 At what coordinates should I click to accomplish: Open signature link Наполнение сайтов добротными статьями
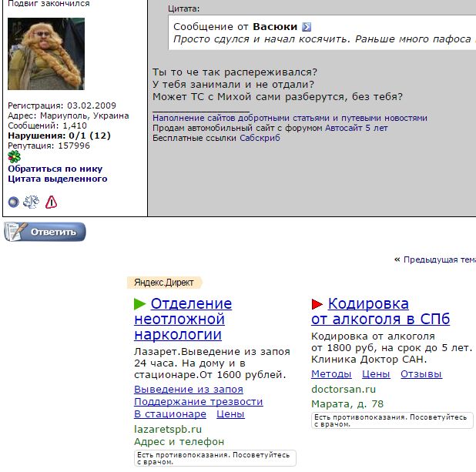290,118
